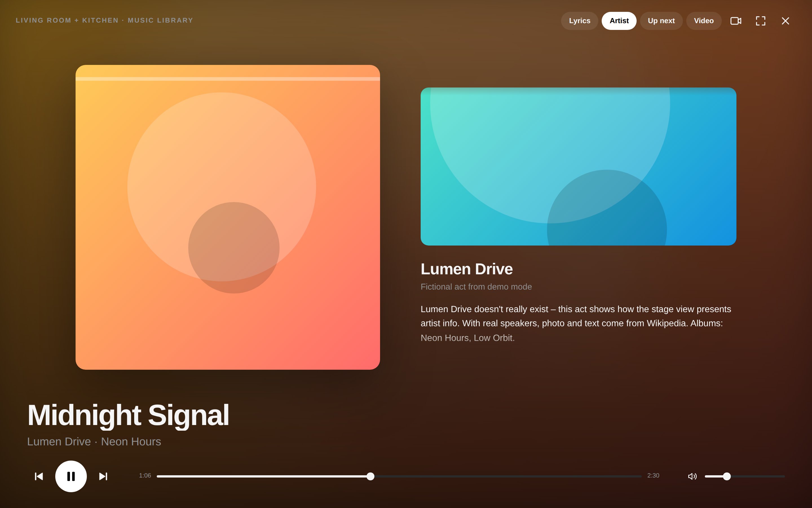The image size is (812, 508).
Task: Enter fullscreen with the corner-brackets icon
Action: (x=761, y=21)
